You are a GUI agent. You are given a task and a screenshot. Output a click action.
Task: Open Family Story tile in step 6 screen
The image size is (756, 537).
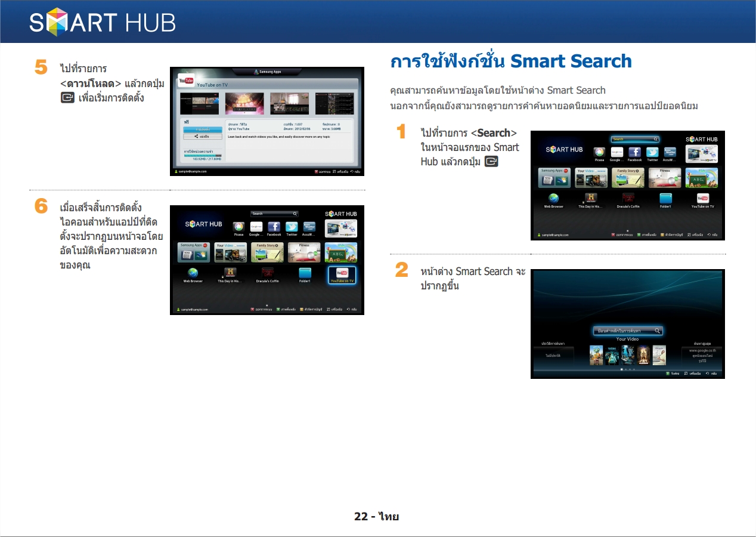[x=268, y=252]
